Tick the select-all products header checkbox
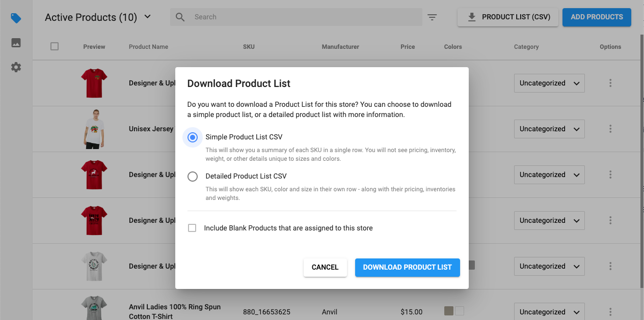The width and height of the screenshot is (644, 320). (55, 46)
